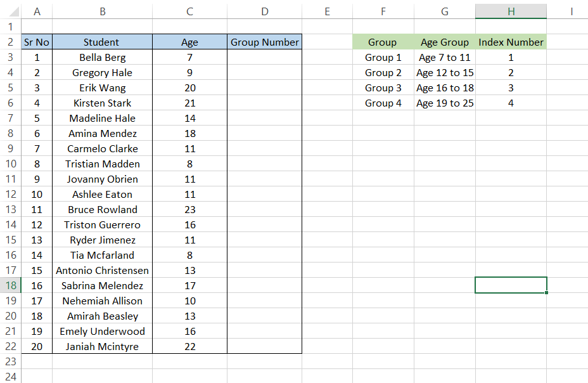The width and height of the screenshot is (588, 383).
Task: Select the cell with Age 12 to 15
Action: coord(445,72)
